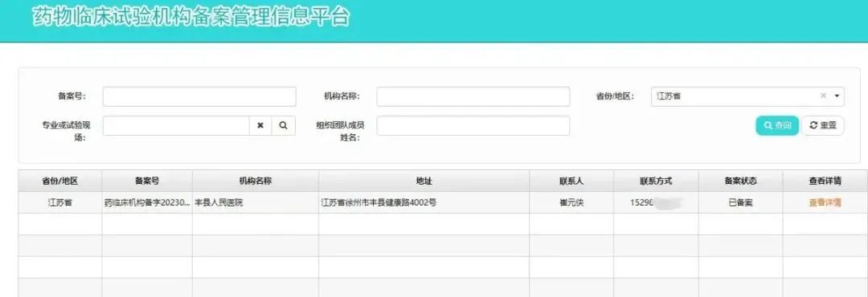
Task: Click the 联系人 column header
Action: [571, 181]
